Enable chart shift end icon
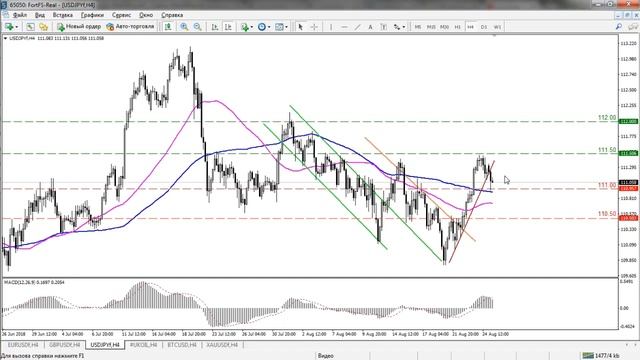 click(228, 27)
